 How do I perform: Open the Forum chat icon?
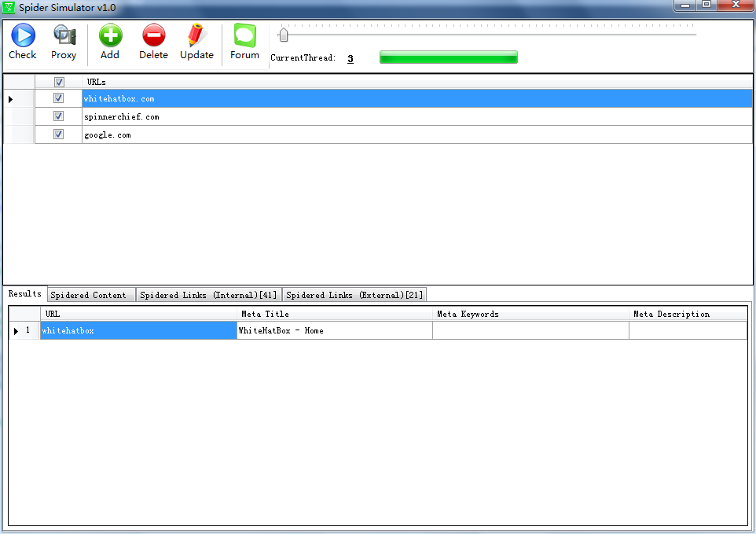click(x=244, y=35)
